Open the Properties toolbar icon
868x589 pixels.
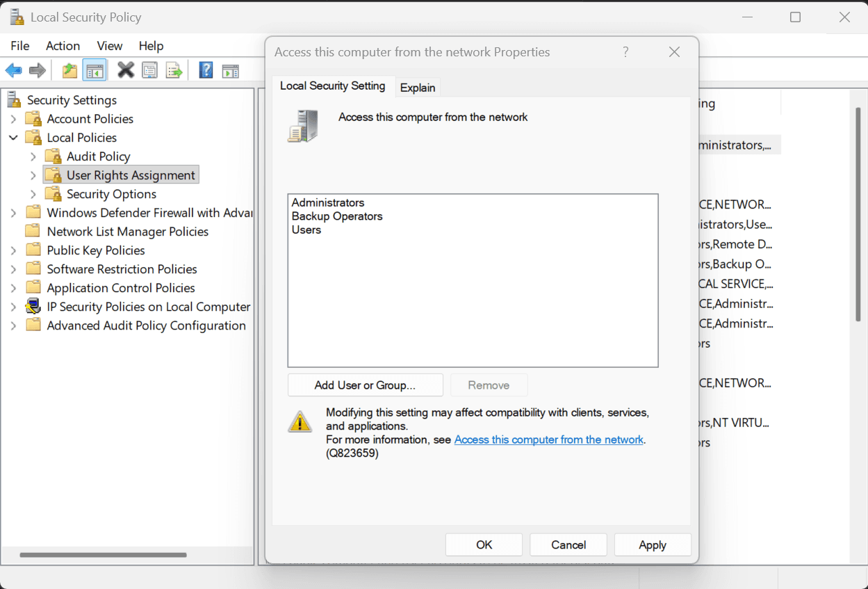[x=149, y=70]
